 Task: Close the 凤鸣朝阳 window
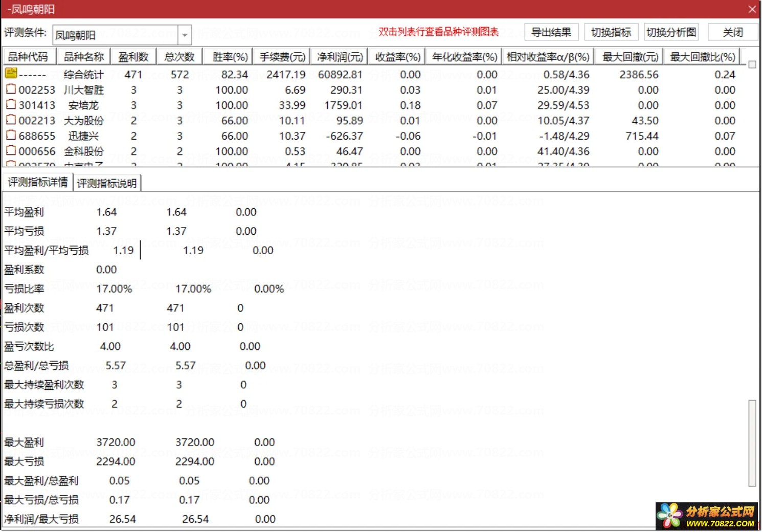pyautogui.click(x=752, y=9)
